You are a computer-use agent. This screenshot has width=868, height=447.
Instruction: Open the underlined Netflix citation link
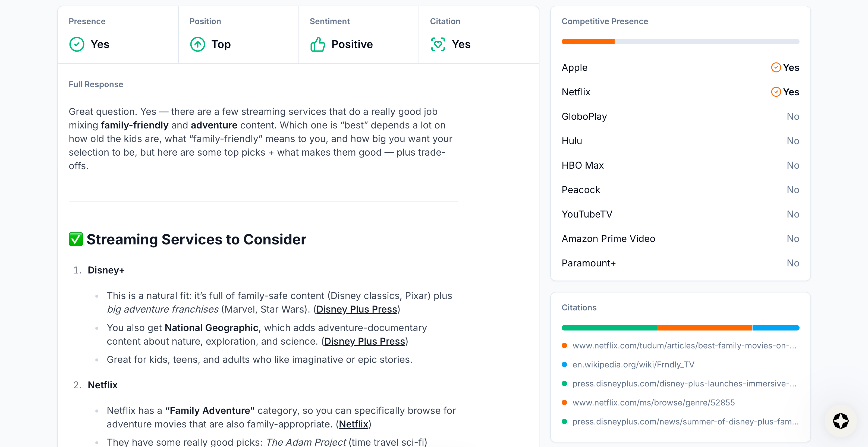click(353, 424)
